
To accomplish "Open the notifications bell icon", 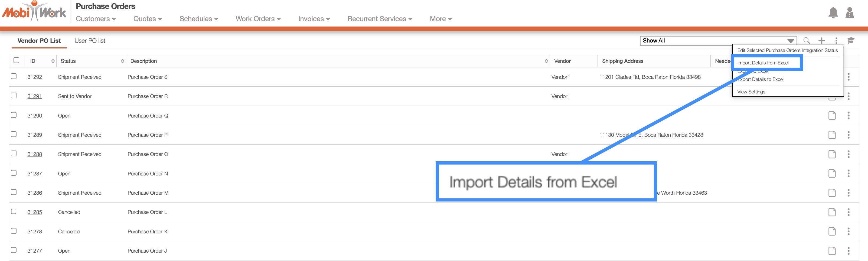I will click(x=833, y=13).
